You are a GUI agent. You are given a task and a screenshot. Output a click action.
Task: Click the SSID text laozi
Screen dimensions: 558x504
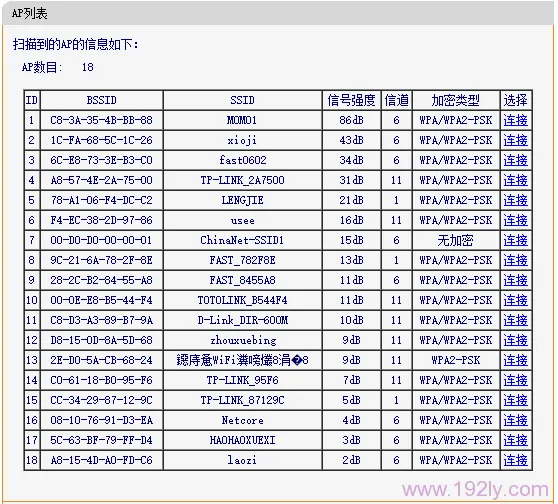[242, 460]
